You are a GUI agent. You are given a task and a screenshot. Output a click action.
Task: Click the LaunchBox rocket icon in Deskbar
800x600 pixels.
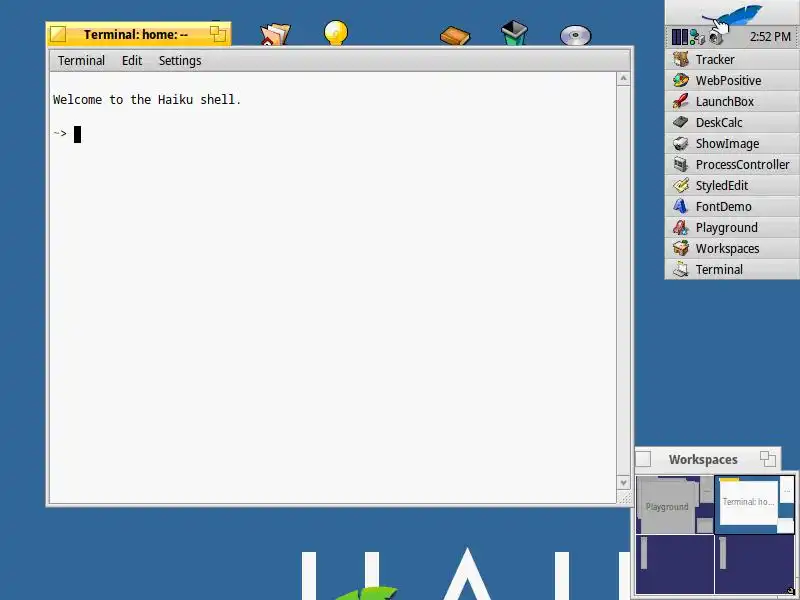[x=681, y=101]
